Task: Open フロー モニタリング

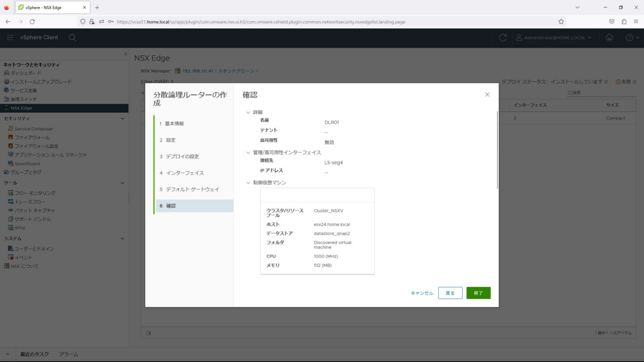Action: (x=34, y=193)
